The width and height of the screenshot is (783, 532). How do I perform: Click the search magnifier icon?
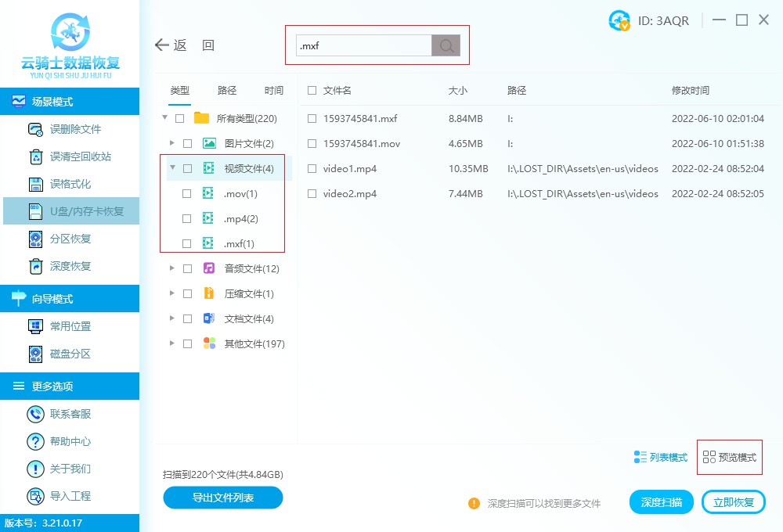point(446,45)
